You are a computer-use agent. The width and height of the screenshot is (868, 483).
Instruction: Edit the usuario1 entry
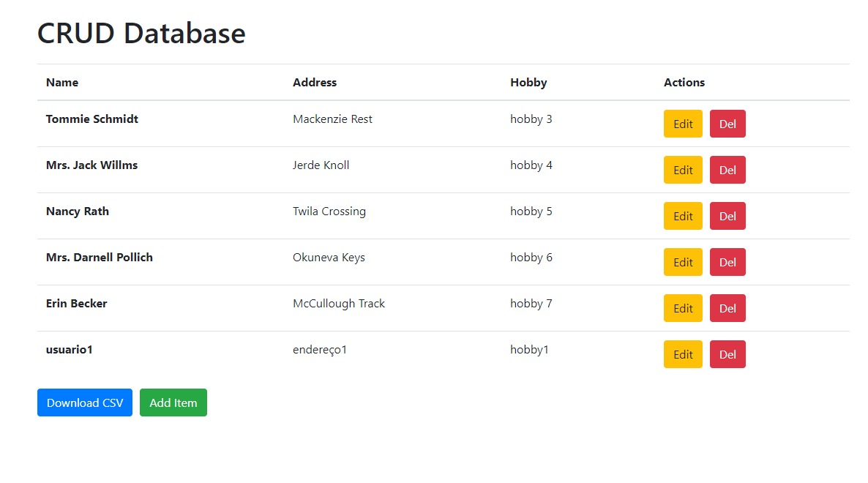pos(682,354)
